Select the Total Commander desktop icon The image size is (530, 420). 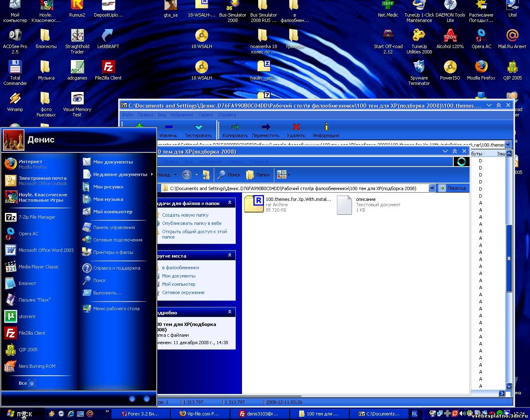click(x=15, y=72)
